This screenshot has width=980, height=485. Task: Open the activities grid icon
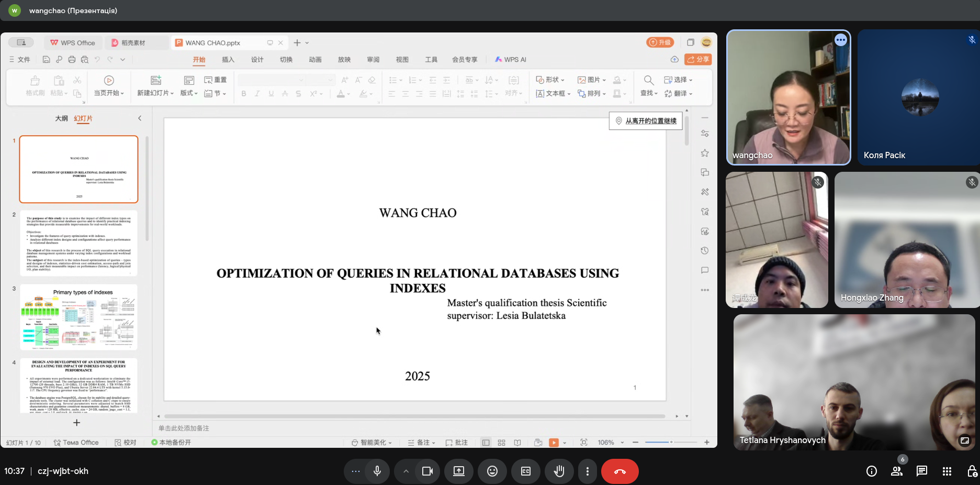click(x=947, y=471)
